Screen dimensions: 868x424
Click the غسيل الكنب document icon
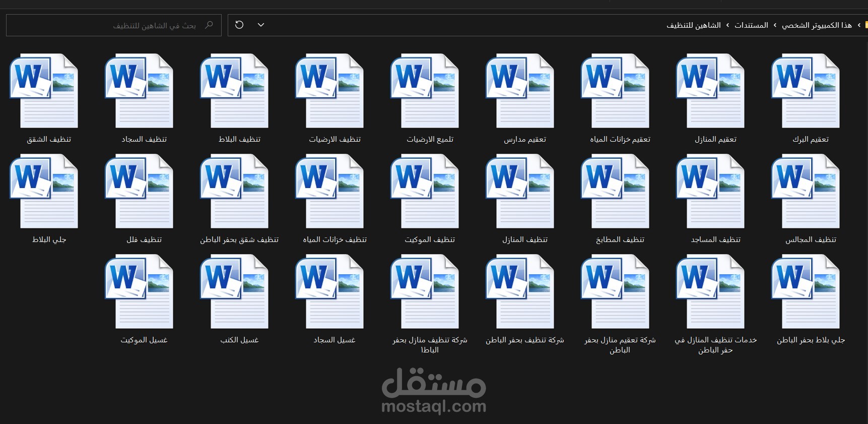click(234, 291)
